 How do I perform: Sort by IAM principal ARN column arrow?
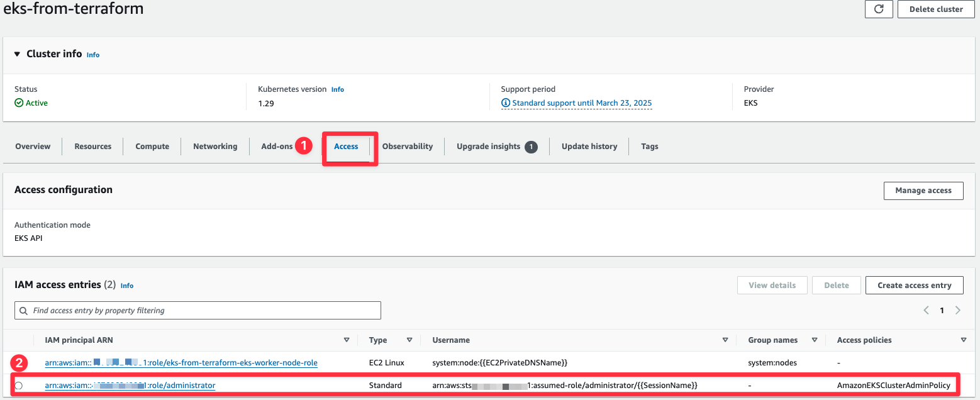(x=347, y=340)
